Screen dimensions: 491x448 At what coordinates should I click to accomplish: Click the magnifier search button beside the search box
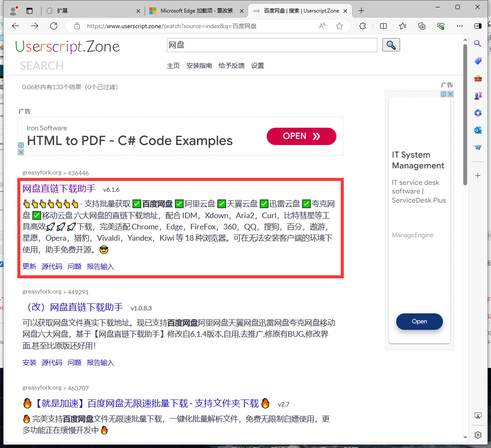coord(391,45)
